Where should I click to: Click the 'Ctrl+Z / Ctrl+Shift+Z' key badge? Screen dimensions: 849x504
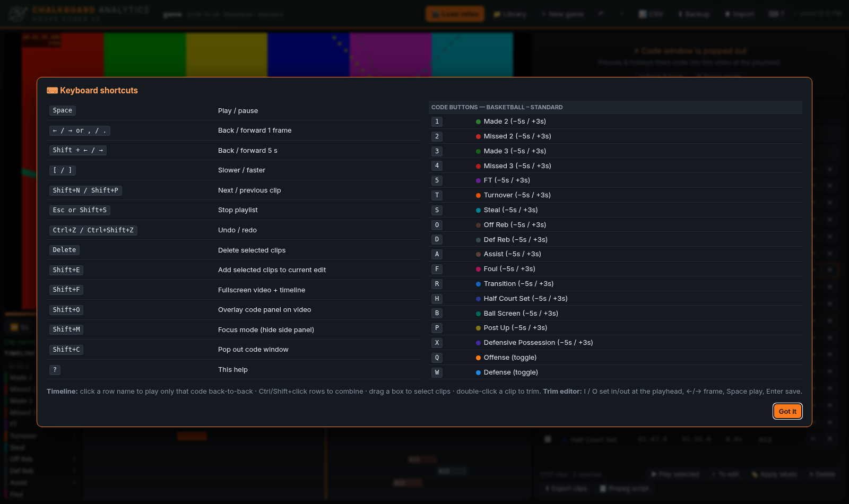coord(93,230)
